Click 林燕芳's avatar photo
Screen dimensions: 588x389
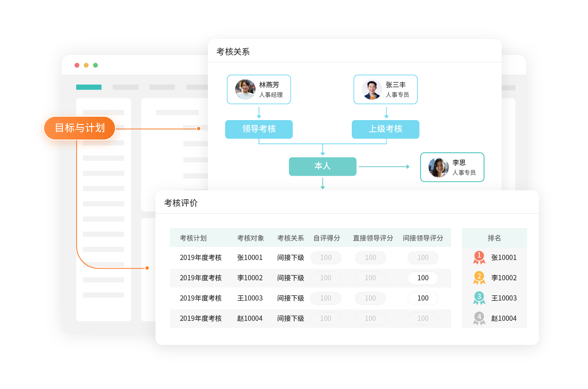pyautogui.click(x=245, y=89)
